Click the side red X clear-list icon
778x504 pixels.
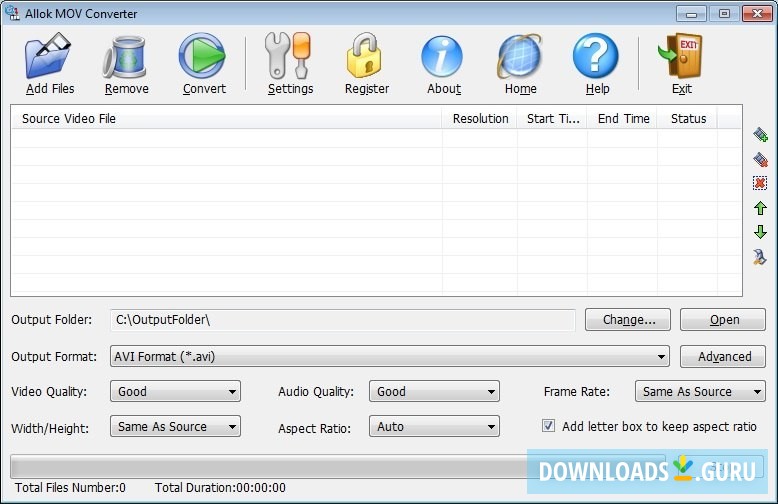pos(760,183)
